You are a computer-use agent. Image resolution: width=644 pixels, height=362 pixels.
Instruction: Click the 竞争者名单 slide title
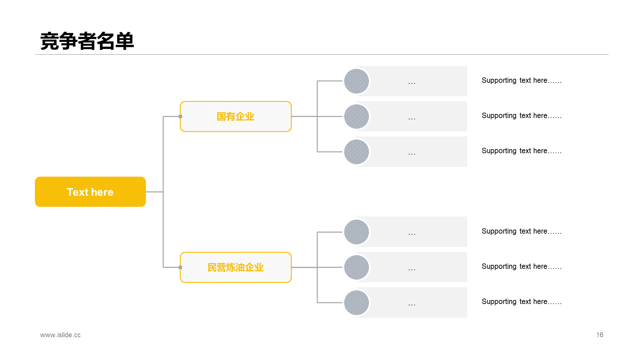point(87,42)
